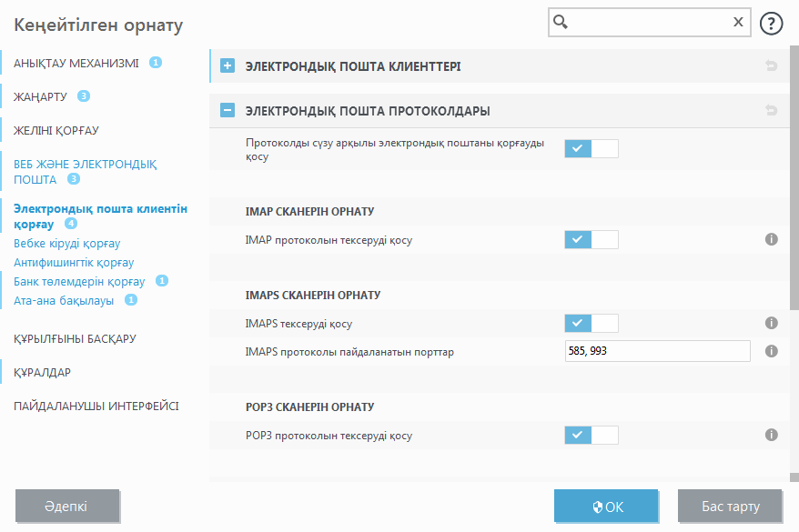
Task: Select Банк төлемдерін қорғау sidebar item
Action: pos(79,281)
